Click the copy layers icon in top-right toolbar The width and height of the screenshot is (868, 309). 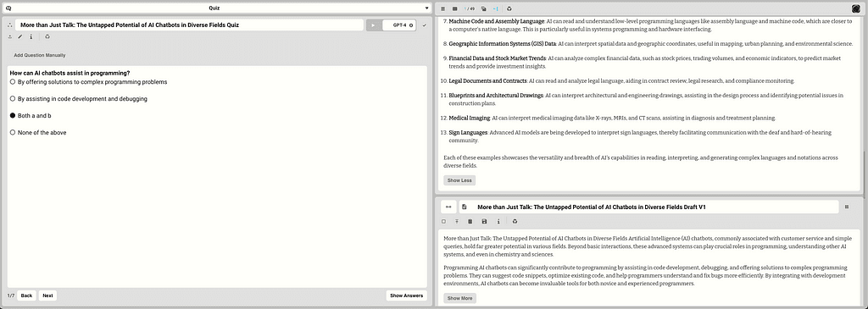click(x=483, y=8)
